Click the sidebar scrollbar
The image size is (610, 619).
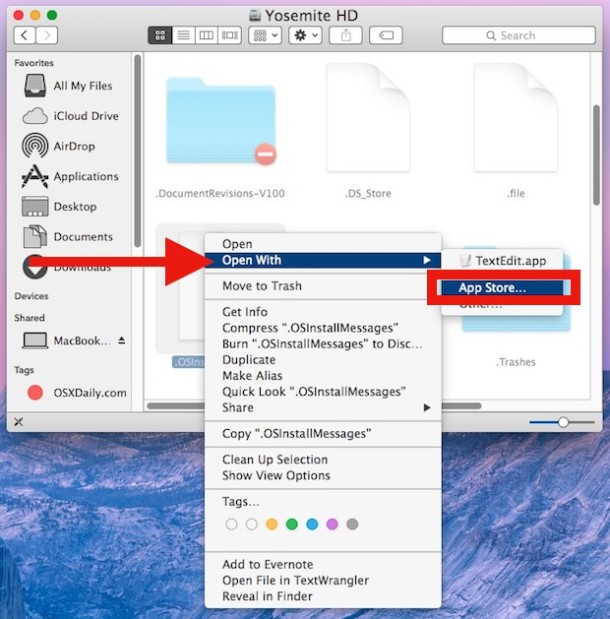138,151
